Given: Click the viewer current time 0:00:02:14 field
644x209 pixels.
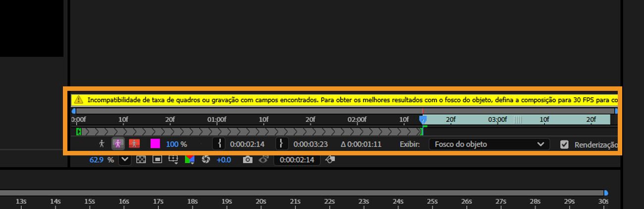Looking at the screenshot, I should 297,160.
